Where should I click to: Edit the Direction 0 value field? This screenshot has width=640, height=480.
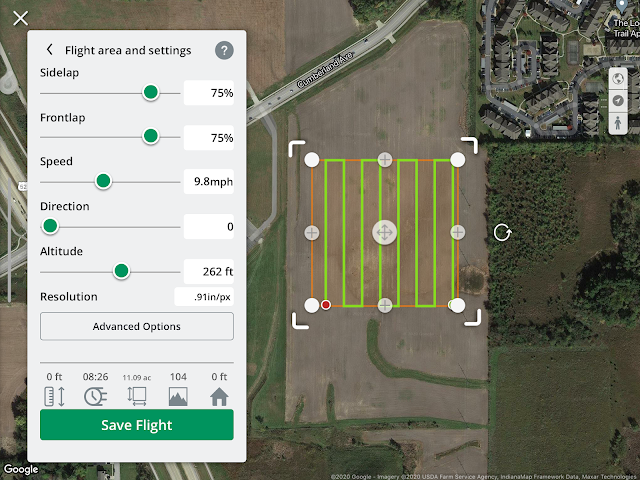[209, 226]
